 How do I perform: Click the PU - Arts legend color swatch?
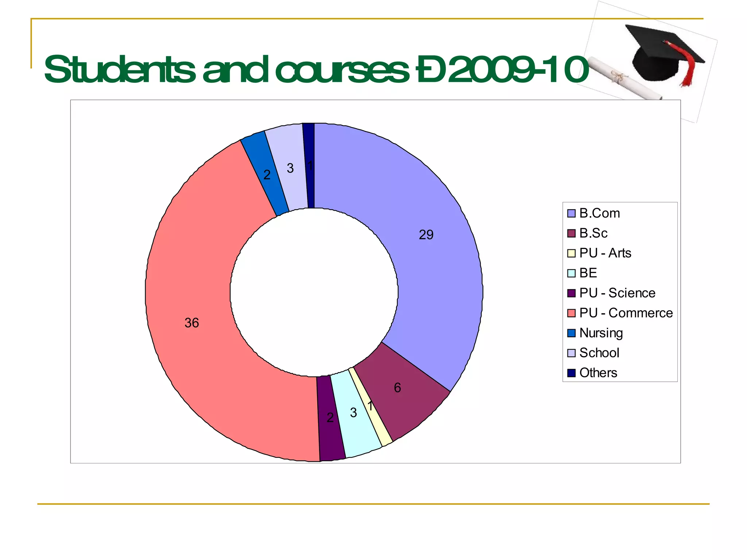point(571,253)
